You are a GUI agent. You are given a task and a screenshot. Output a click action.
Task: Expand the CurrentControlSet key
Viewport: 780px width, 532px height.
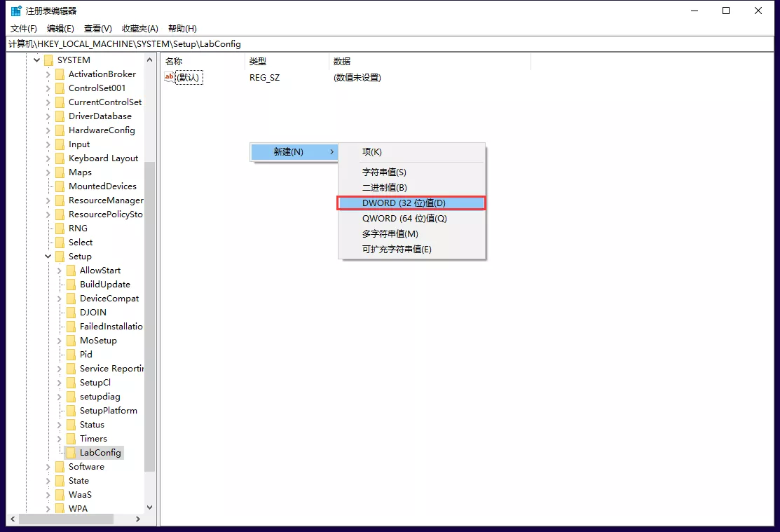click(x=48, y=102)
